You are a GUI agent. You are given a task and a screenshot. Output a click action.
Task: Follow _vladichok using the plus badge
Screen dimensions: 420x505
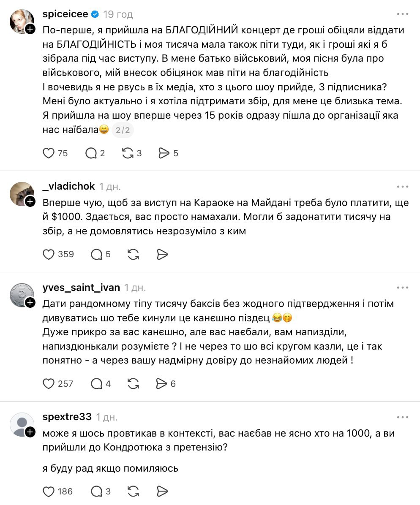tap(30, 202)
